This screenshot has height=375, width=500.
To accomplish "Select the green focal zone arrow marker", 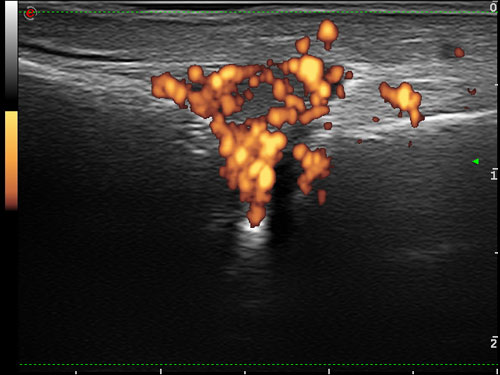I will pos(476,162).
